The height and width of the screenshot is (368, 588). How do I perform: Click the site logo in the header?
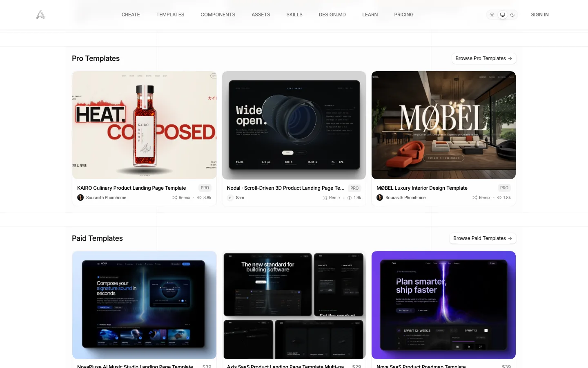coord(41,15)
